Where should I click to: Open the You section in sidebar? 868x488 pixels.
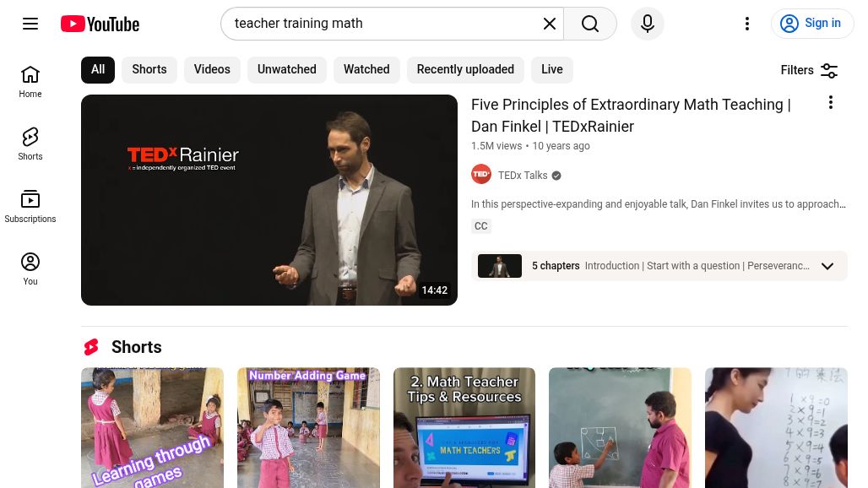pyautogui.click(x=30, y=269)
